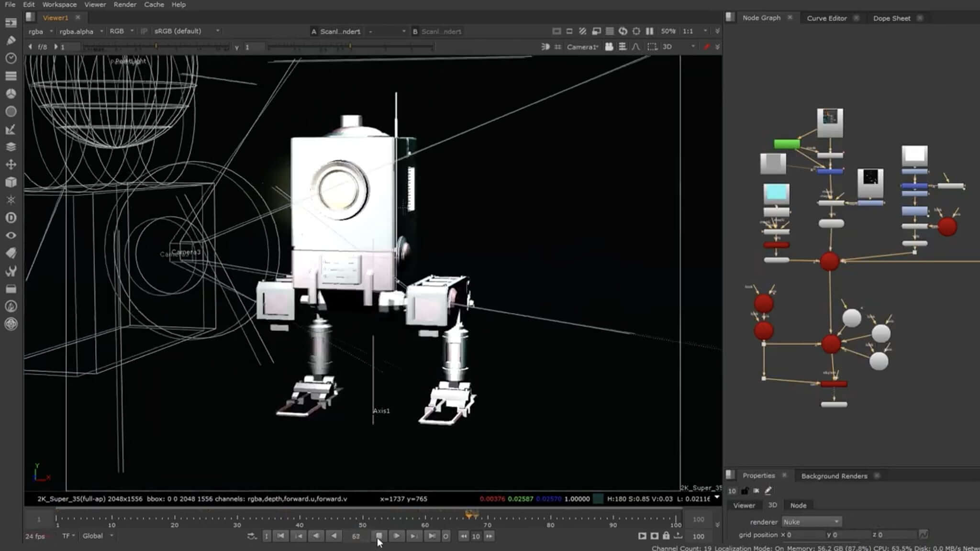Lock the 3D view camera icon
This screenshot has width=980, height=551.
click(609, 47)
